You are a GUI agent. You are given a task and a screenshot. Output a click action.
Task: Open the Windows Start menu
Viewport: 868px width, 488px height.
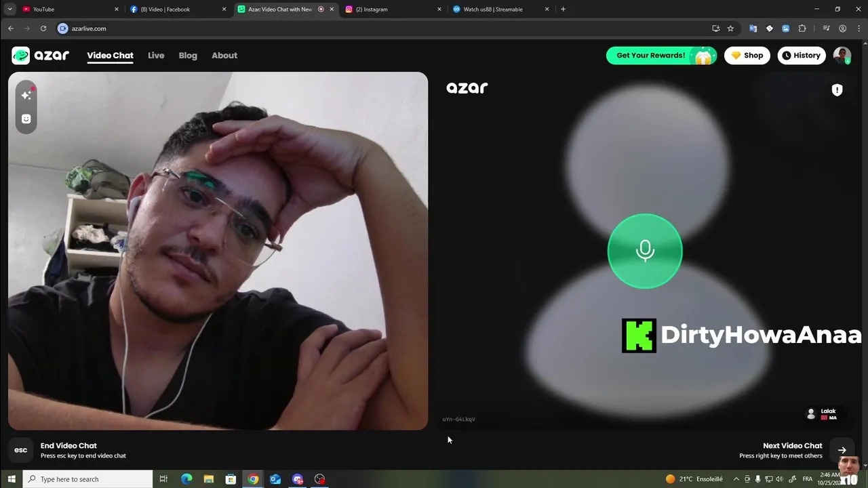(x=12, y=479)
